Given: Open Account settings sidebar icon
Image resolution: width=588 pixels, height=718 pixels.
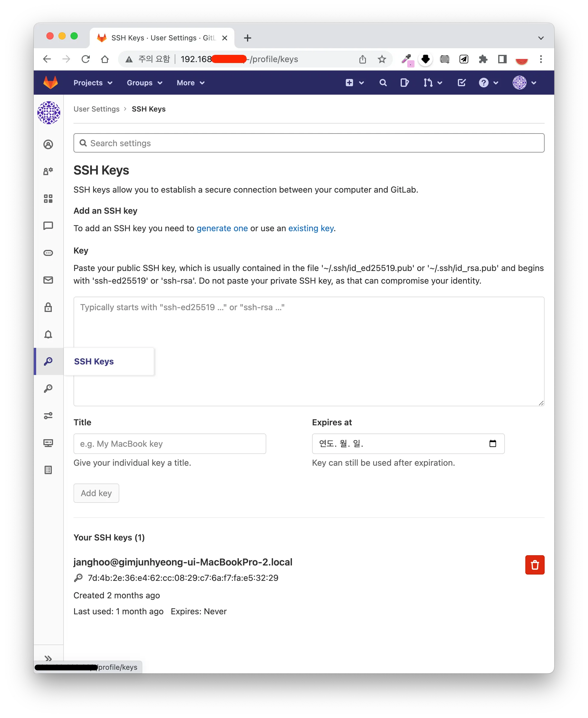Looking at the screenshot, I should point(48,172).
